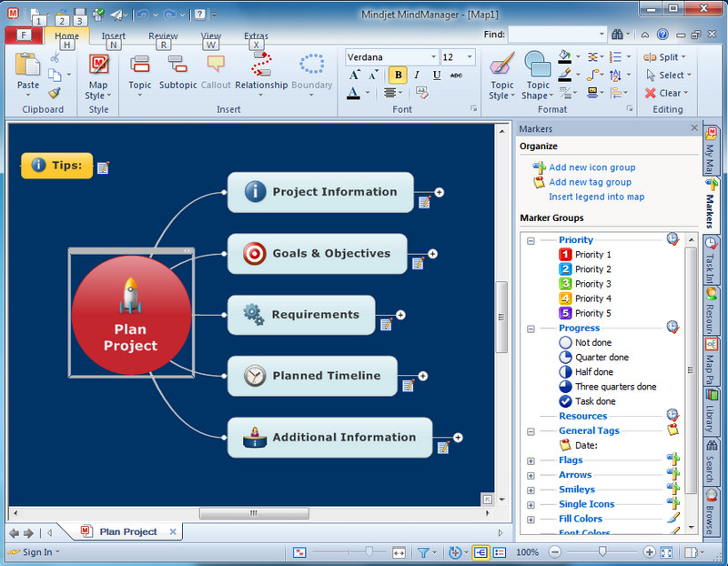Click the Topic Shape icon
Screen dimensions: 728x566
pyautogui.click(x=537, y=66)
